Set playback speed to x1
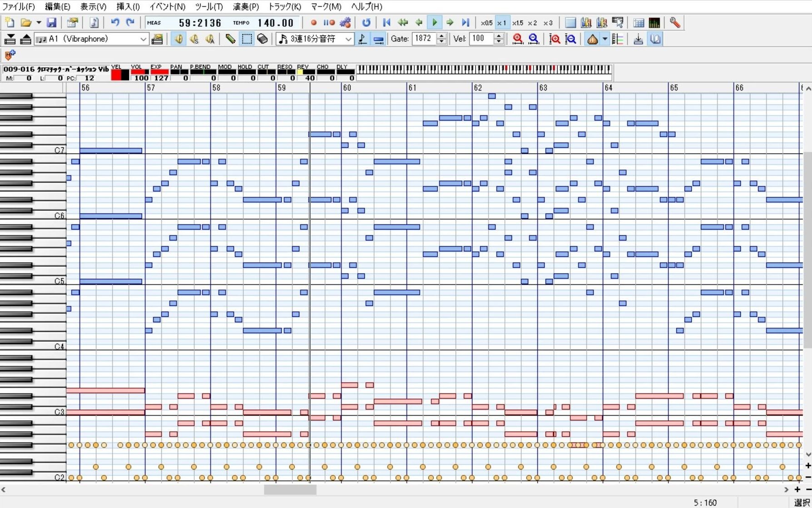 501,23
